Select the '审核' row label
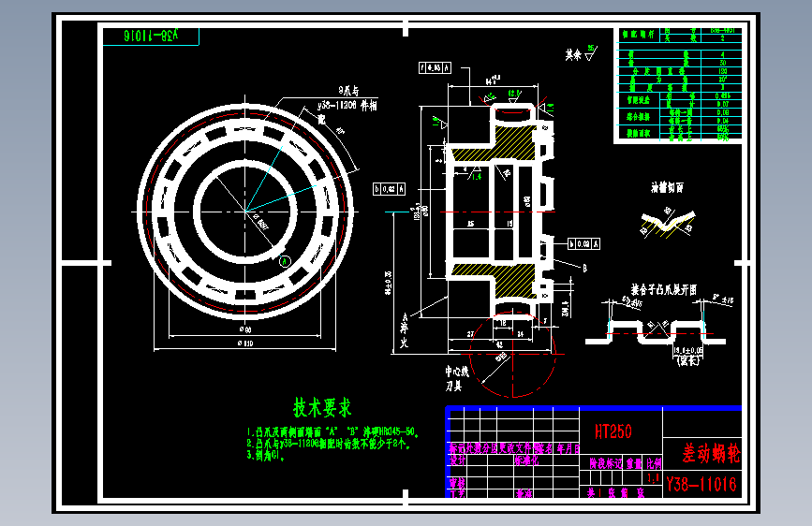The width and height of the screenshot is (812, 526). [457, 482]
